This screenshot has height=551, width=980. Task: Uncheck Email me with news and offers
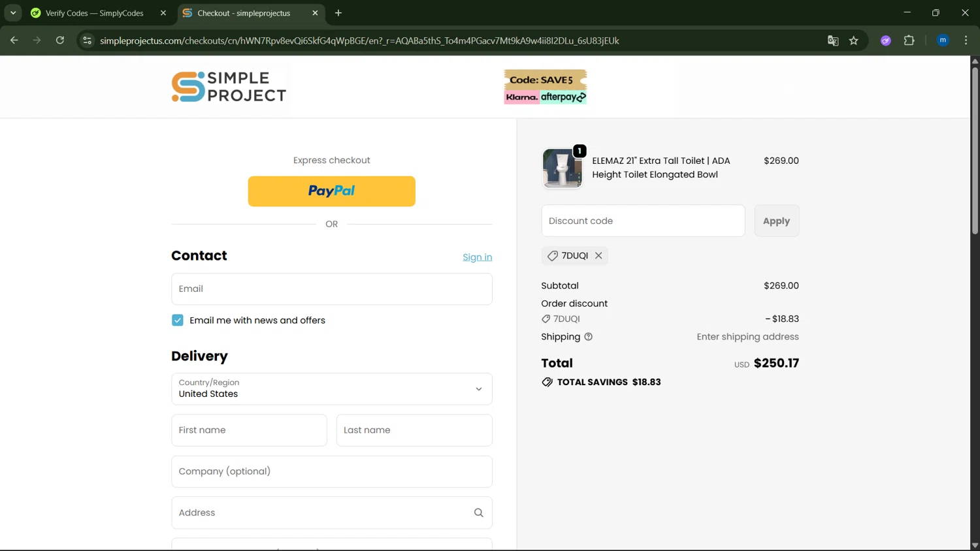coord(178,321)
